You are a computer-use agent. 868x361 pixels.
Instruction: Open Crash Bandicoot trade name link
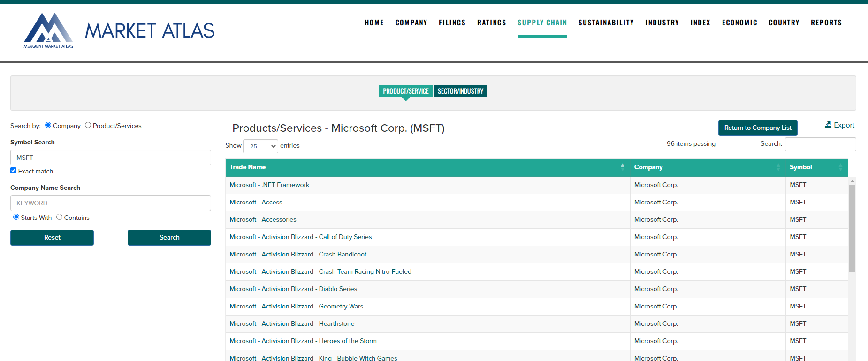[x=298, y=254]
